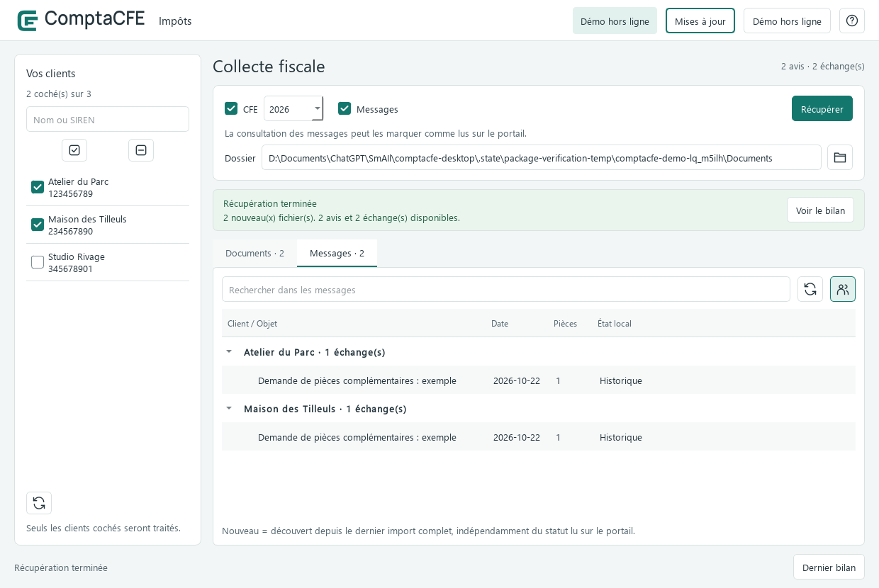
Task: Click the Récupérer button
Action: [x=822, y=108]
